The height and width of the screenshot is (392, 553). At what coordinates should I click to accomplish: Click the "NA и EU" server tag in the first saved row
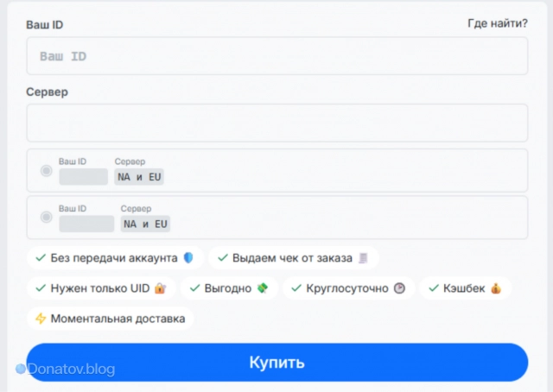pos(139,177)
